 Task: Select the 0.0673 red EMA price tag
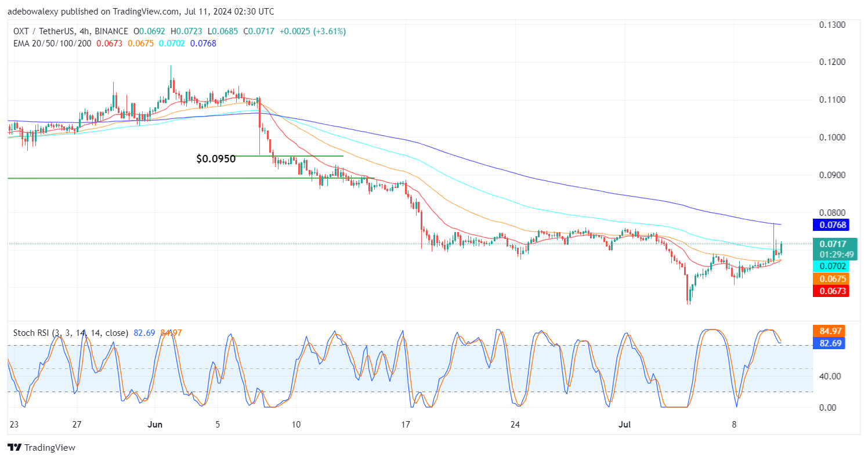click(832, 291)
